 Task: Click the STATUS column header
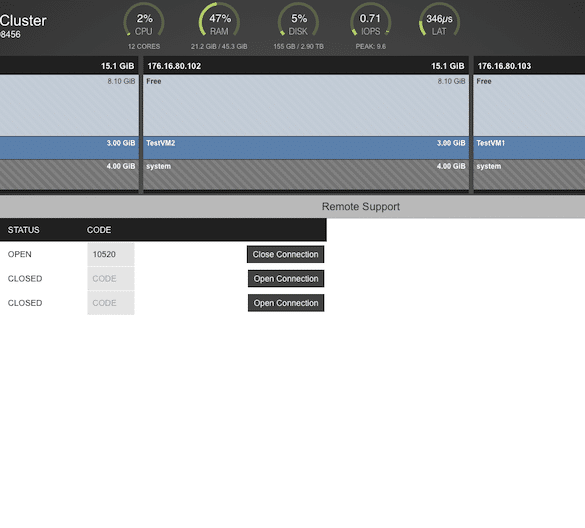(x=24, y=230)
